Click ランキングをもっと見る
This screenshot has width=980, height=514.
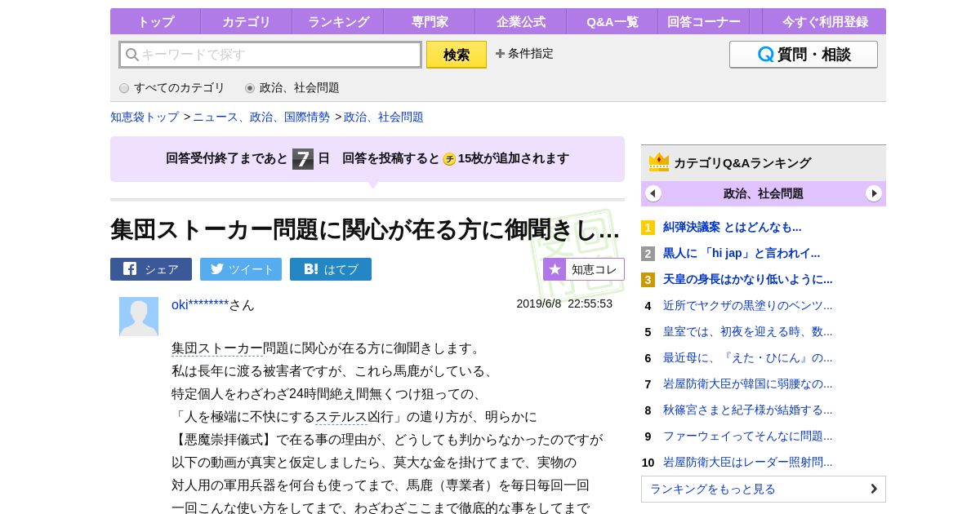(x=764, y=490)
